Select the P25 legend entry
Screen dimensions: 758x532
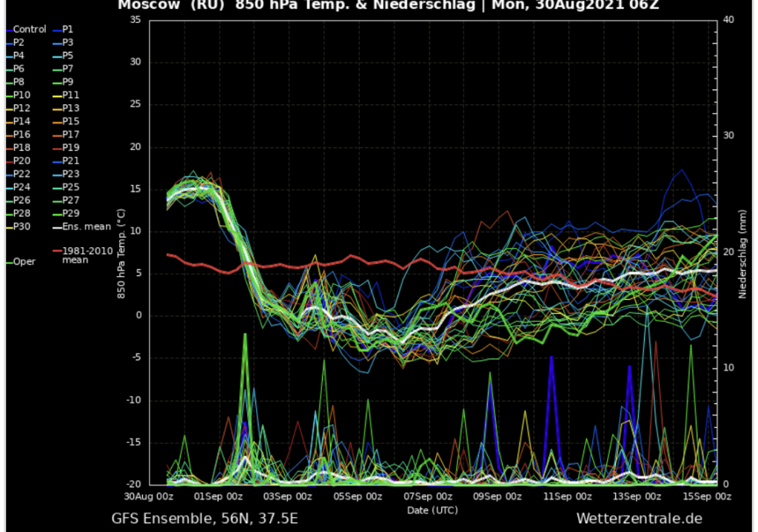71,187
